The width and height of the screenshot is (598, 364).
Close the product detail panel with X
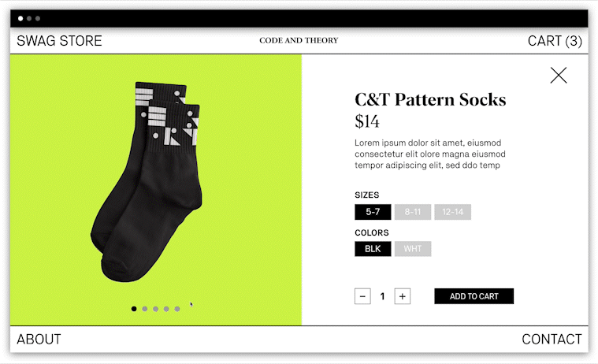pos(559,75)
